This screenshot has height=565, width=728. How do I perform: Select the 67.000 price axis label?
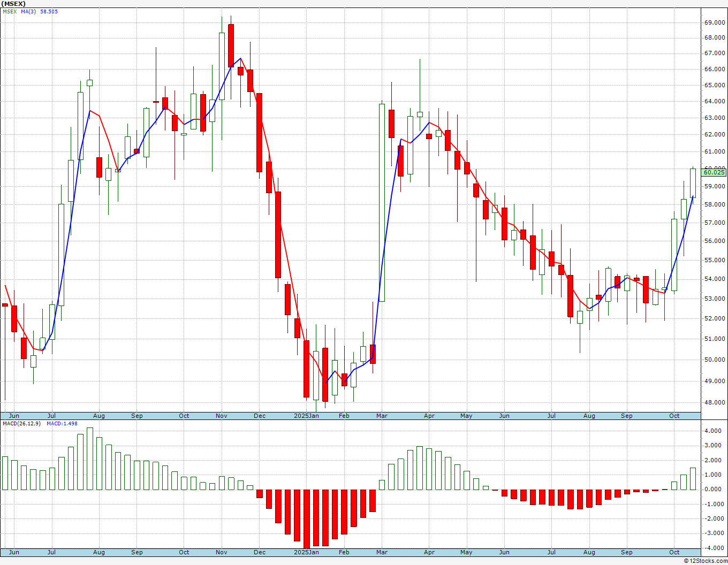[715, 54]
